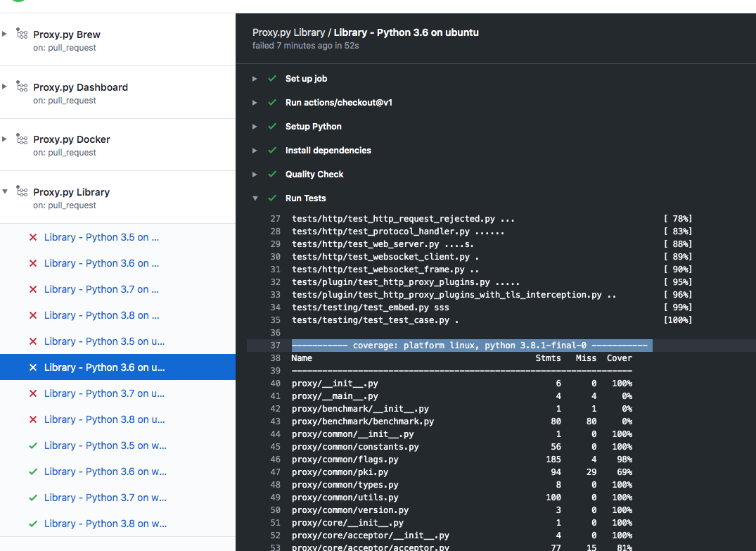This screenshot has width=756, height=551.
Task: Expand the Proxy.py Dashboard workflow
Action: (x=4, y=87)
